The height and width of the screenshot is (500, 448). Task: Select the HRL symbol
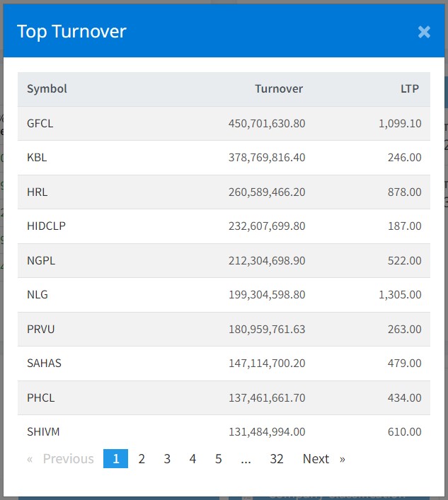point(38,192)
